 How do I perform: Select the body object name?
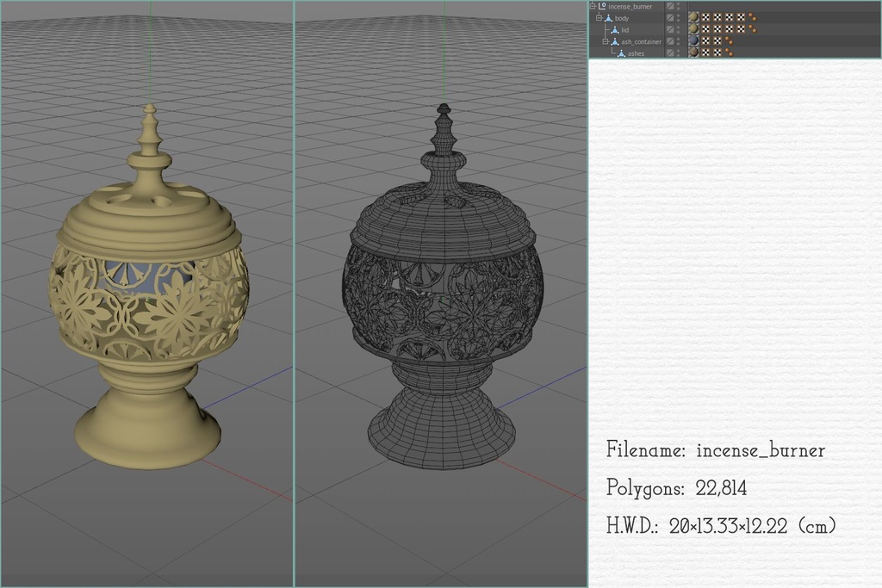[x=622, y=18]
